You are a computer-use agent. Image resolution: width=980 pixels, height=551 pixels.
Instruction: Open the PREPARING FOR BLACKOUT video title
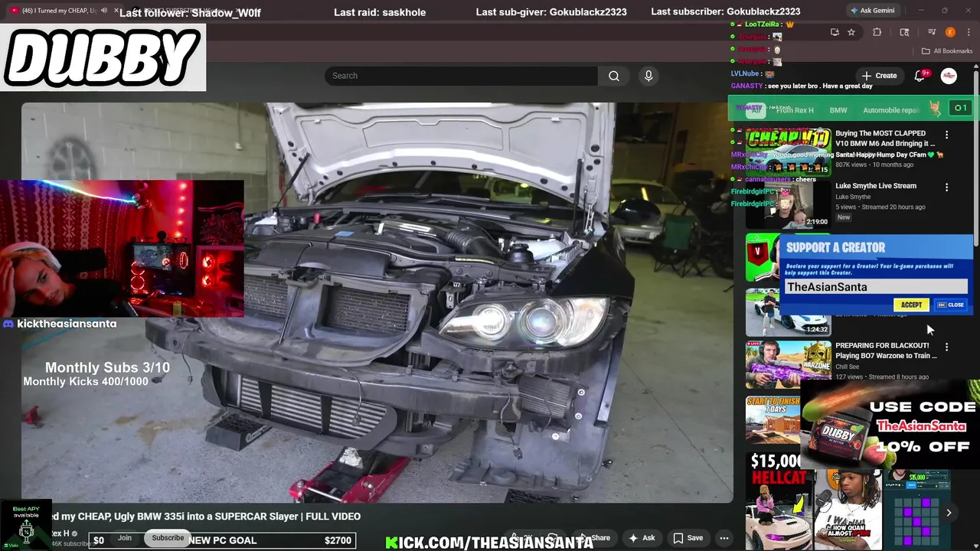click(886, 350)
